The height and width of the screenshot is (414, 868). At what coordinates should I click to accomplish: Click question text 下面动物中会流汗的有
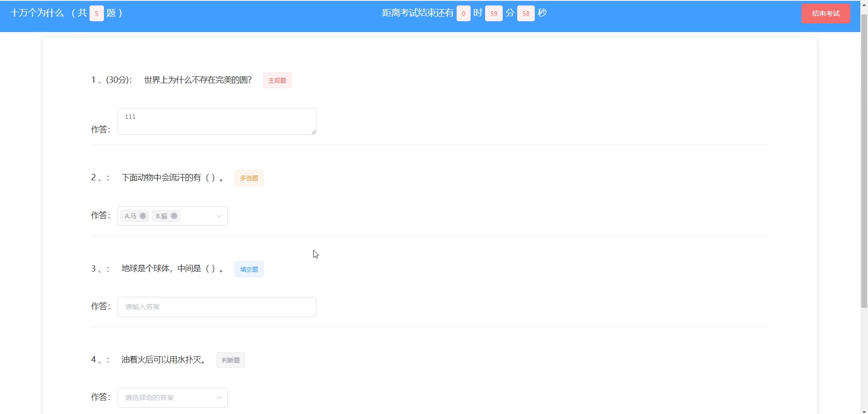pos(161,178)
